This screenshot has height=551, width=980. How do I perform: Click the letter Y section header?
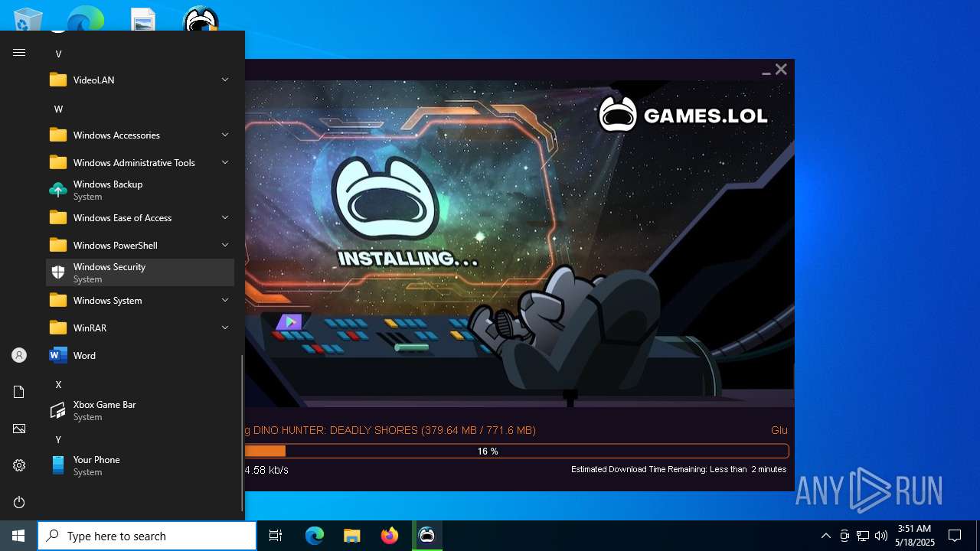[58, 439]
